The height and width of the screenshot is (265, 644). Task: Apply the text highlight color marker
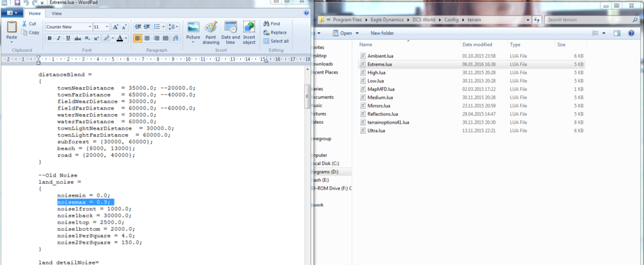coord(106,38)
